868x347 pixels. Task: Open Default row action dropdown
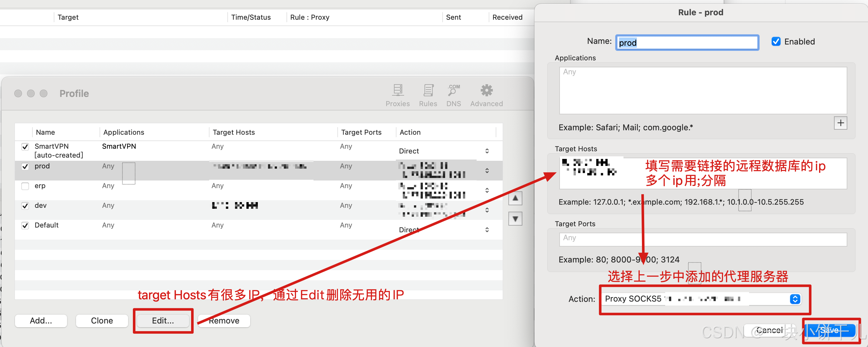pyautogui.click(x=486, y=230)
